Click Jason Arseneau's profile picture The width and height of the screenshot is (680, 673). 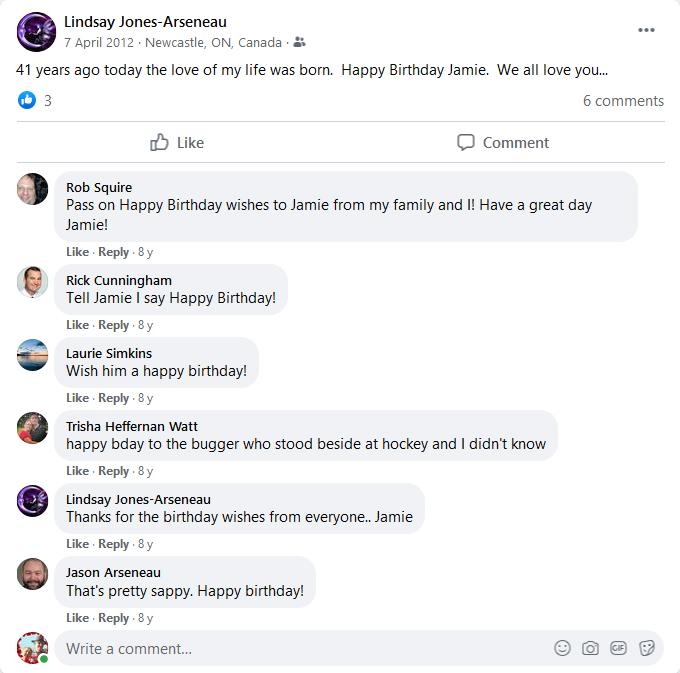click(33, 574)
